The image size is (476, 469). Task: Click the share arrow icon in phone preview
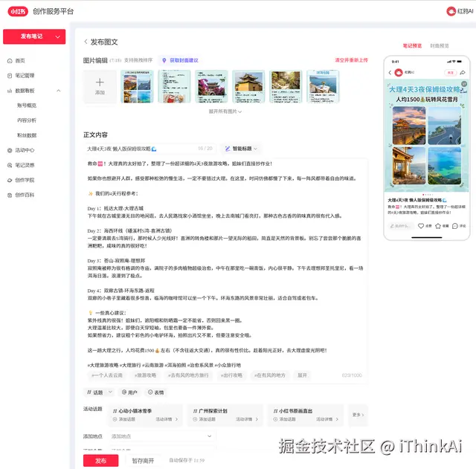tap(463, 73)
